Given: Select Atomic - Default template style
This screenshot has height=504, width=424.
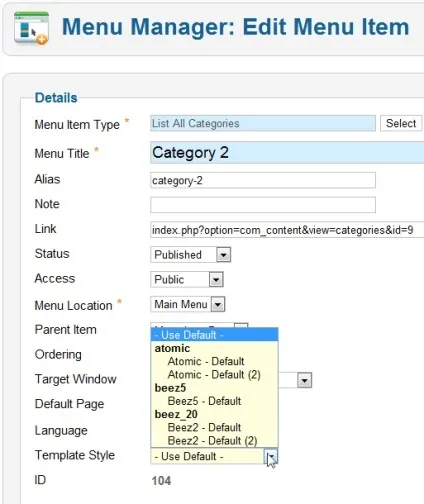Looking at the screenshot, I should point(206,361).
